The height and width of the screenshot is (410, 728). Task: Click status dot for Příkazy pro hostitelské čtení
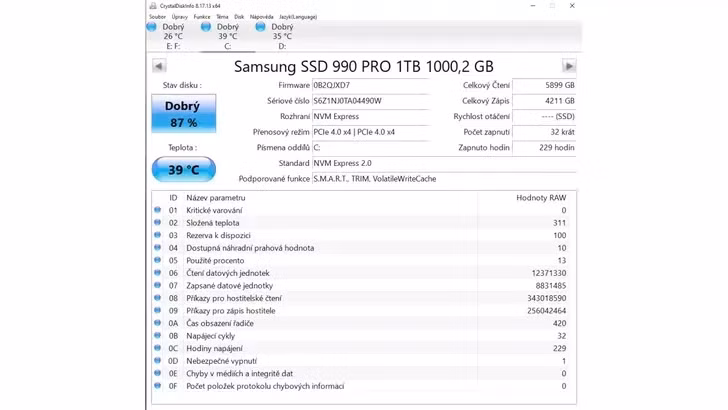(x=158, y=298)
